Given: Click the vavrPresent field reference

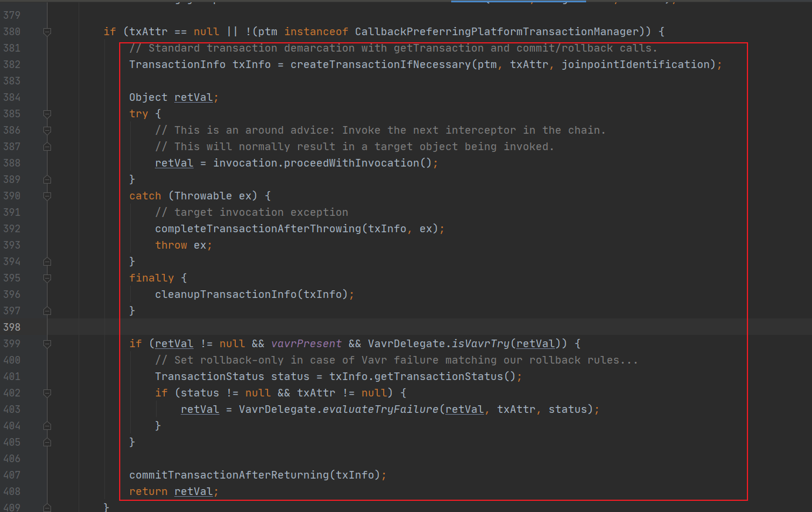Looking at the screenshot, I should (306, 344).
